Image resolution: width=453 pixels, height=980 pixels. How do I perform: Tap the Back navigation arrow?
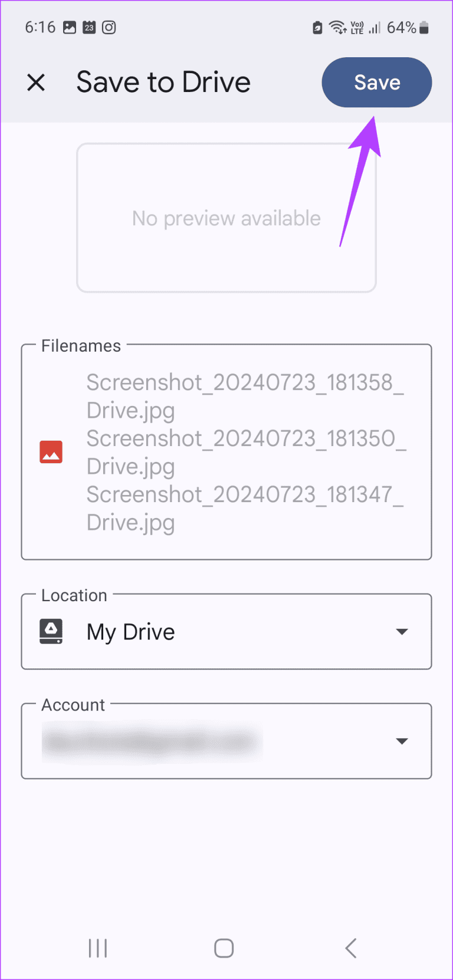tap(350, 948)
